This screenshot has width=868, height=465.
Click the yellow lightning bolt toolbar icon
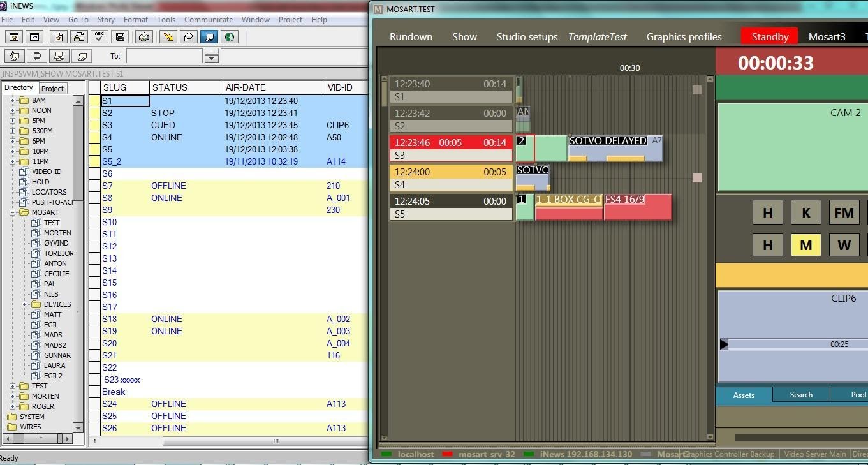tap(168, 37)
